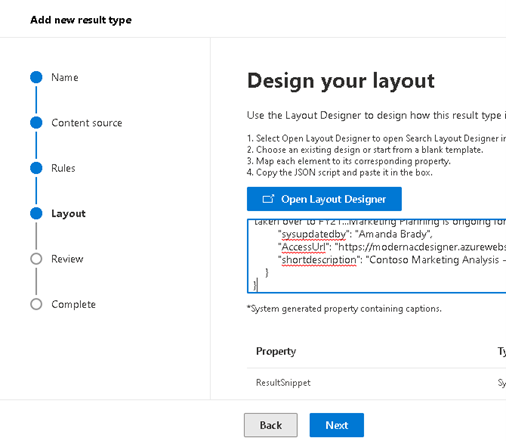The width and height of the screenshot is (506, 441).
Task: Select the Layout step label
Action: pos(68,213)
